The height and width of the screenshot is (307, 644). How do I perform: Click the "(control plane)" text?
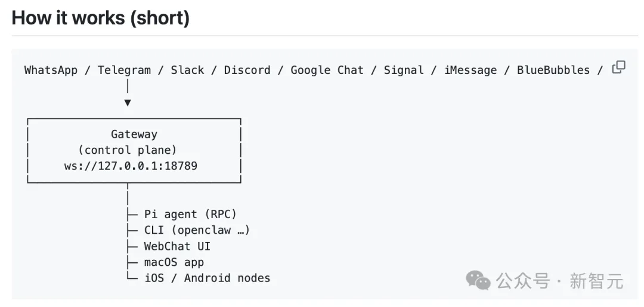tap(128, 150)
